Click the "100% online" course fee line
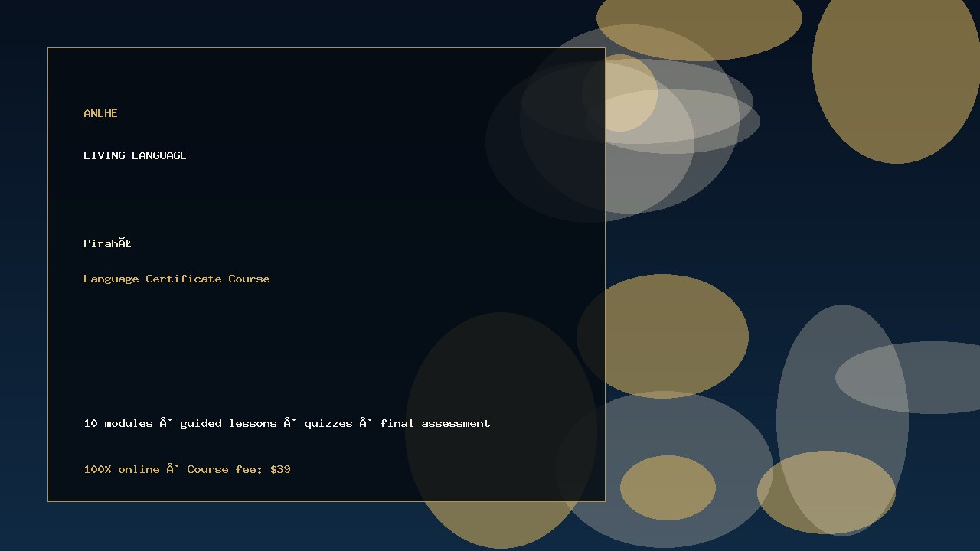The image size is (980, 551). pos(187,469)
